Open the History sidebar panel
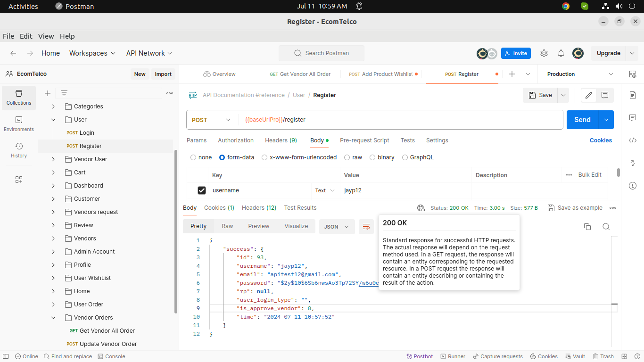 [x=19, y=150]
